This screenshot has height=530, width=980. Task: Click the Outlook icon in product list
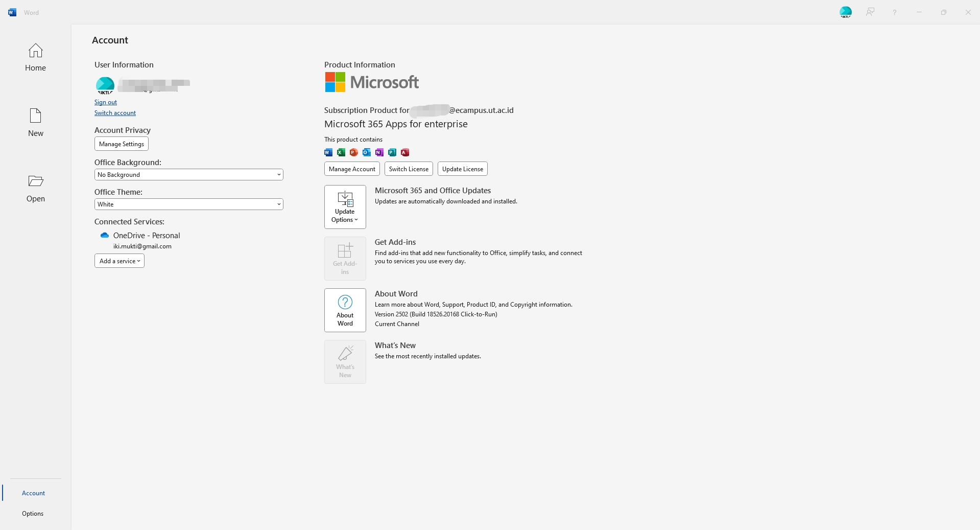(366, 152)
